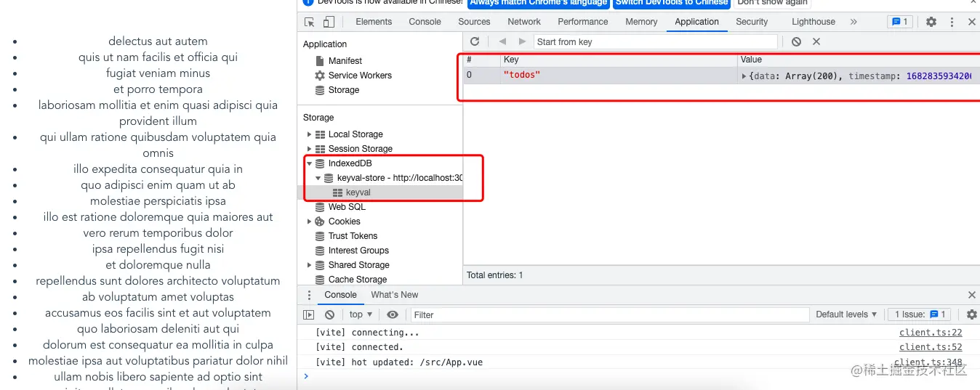The height and width of the screenshot is (390, 980).
Task: Open the DevTools three-dot menu
Action: click(952, 22)
